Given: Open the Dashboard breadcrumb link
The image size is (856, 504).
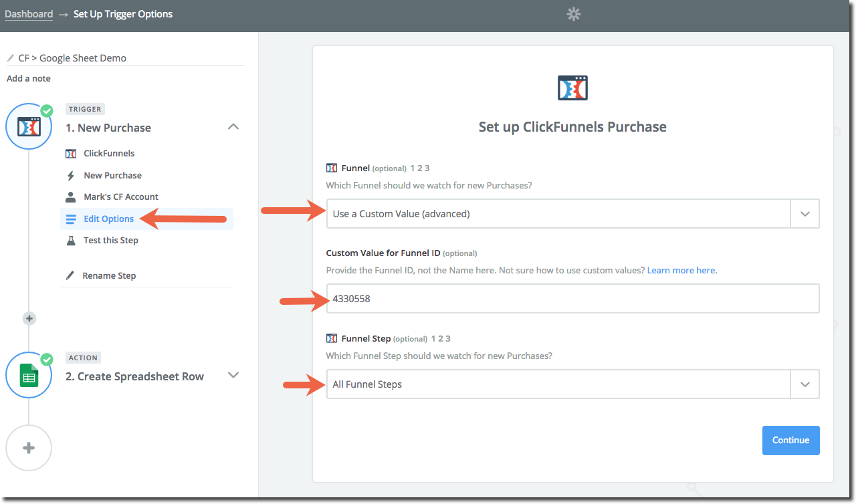Looking at the screenshot, I should click(x=29, y=14).
